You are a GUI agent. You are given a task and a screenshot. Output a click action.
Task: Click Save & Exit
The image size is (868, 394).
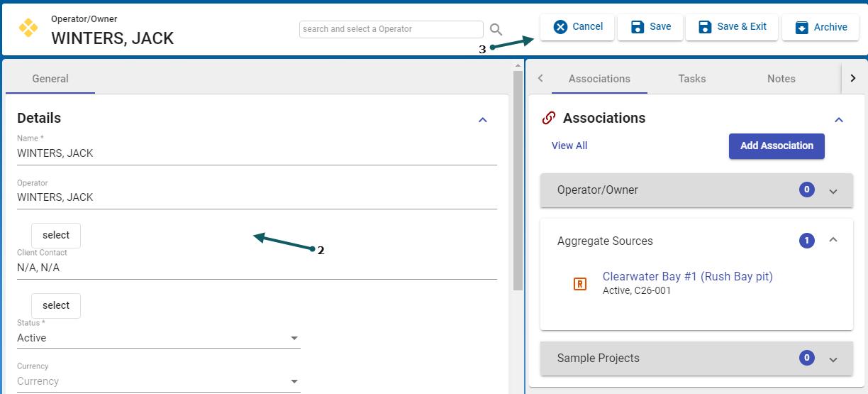[x=732, y=27]
